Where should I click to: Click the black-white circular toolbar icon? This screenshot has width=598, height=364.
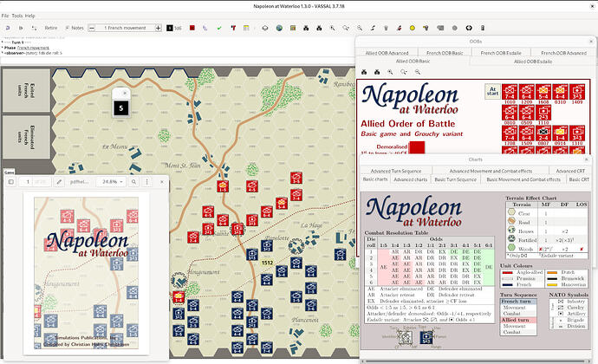pos(469,28)
